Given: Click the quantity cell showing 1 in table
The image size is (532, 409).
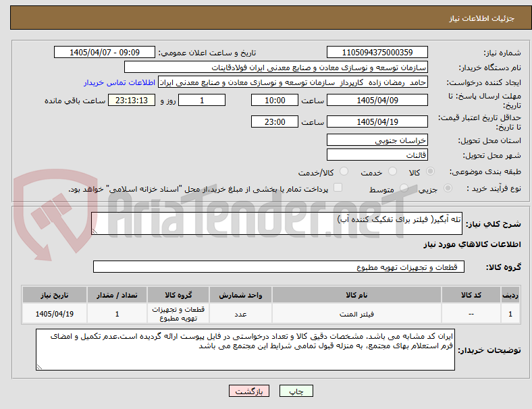Looking at the screenshot, I should 117,314.
